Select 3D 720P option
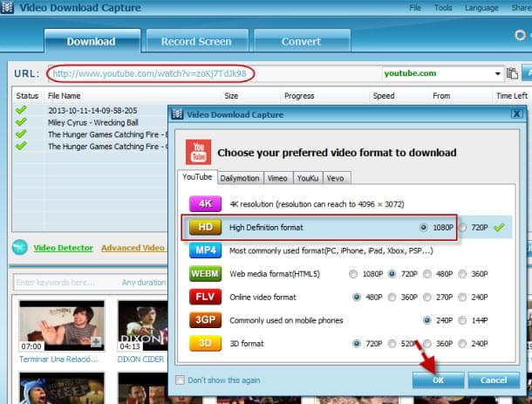Screen dimensions: 532x404 pos(357,344)
